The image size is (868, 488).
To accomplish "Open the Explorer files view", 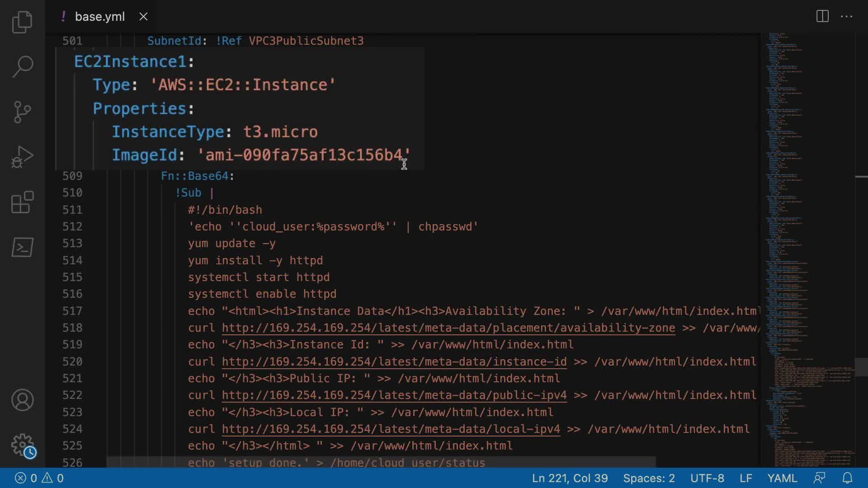I will (x=22, y=22).
